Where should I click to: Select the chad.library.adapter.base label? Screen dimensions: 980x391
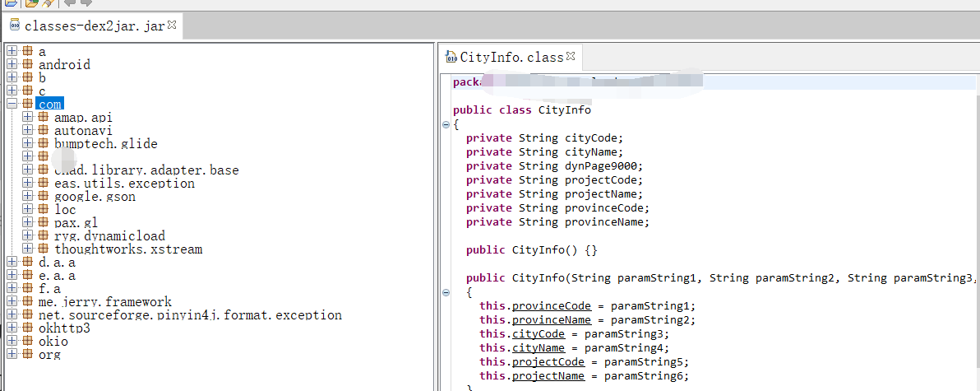pos(146,170)
